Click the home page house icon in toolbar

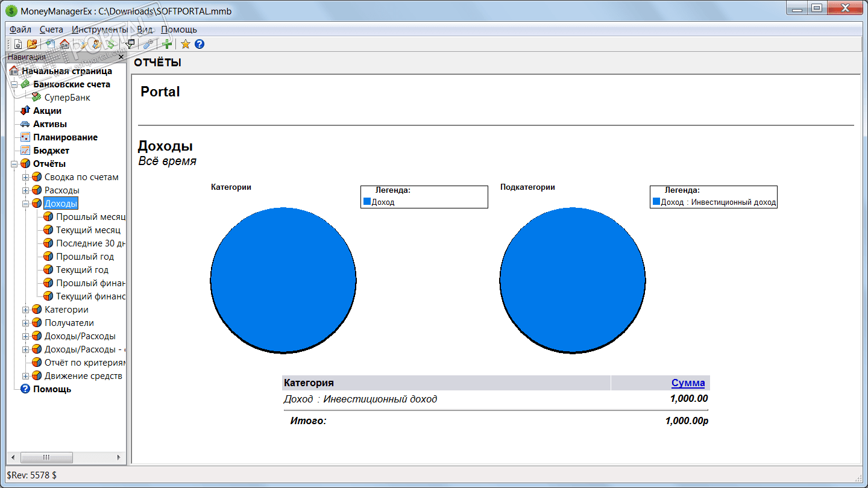coord(64,44)
